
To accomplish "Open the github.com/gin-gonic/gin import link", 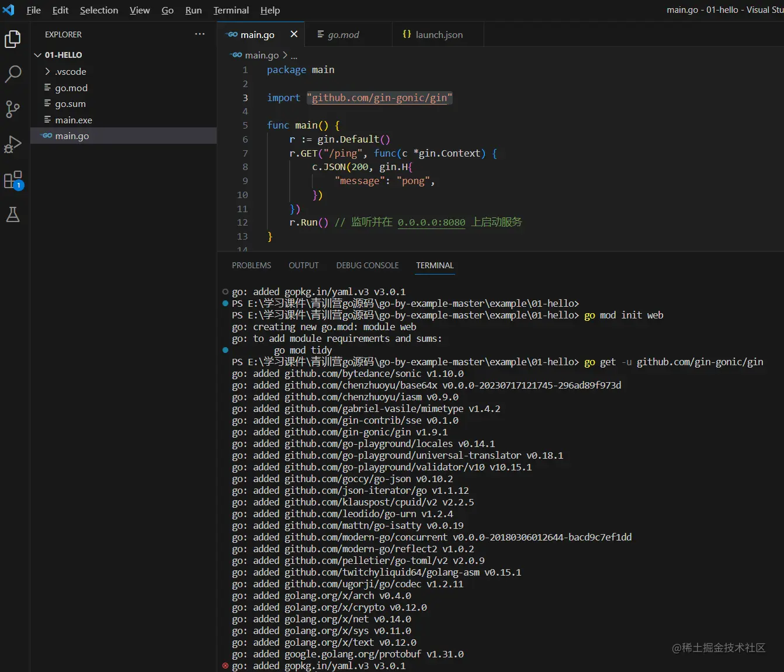I will pos(380,98).
